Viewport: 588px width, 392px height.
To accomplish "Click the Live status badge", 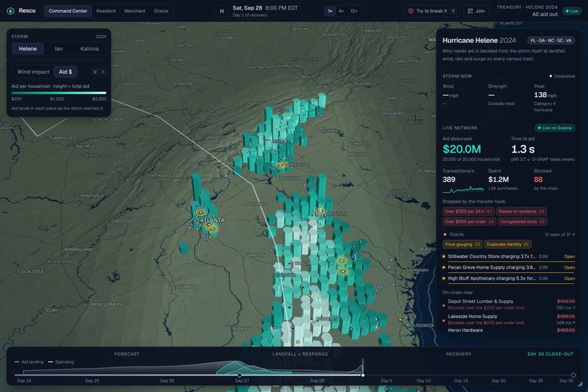I will coord(571,11).
